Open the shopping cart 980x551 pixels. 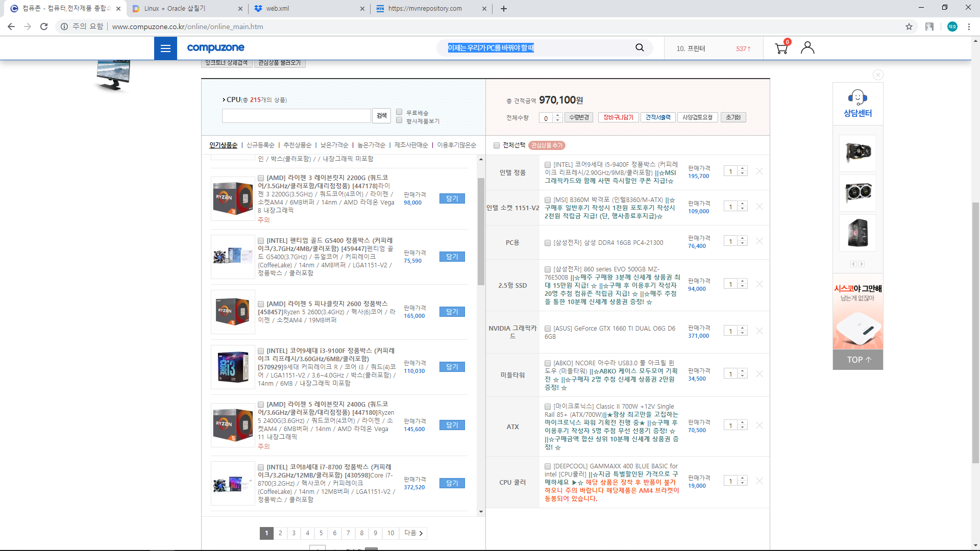click(781, 48)
